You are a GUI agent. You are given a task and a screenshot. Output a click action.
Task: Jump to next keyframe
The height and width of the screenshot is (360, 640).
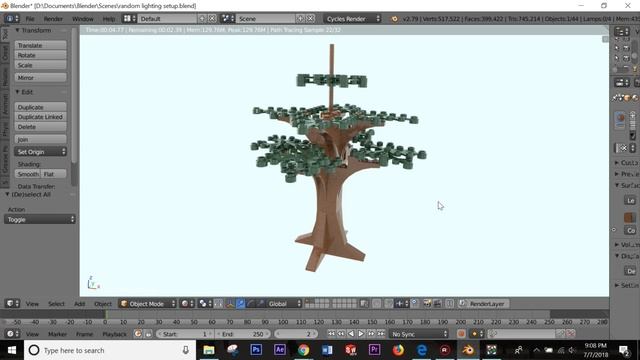click(371, 334)
